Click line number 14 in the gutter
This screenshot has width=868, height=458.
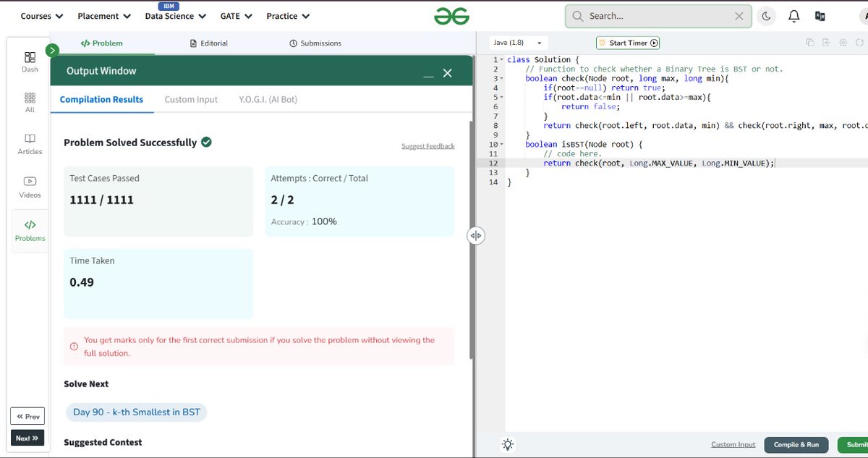point(494,182)
